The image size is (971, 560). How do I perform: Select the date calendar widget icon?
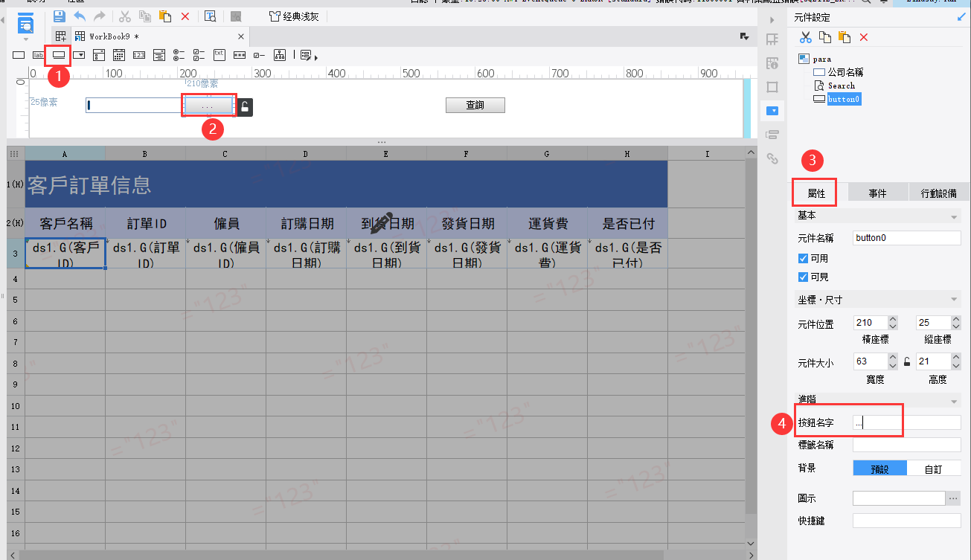click(119, 54)
